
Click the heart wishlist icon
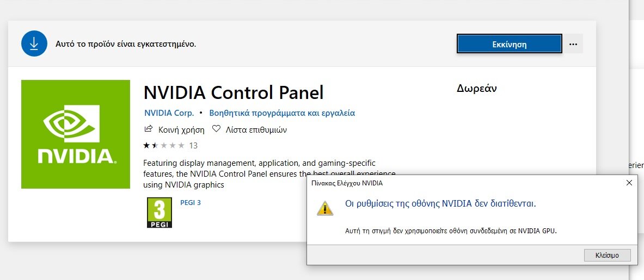tap(216, 129)
